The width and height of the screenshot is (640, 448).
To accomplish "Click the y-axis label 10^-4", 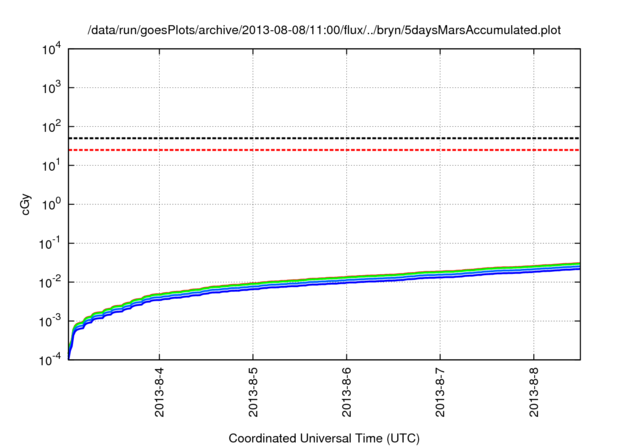I will 50,360.
